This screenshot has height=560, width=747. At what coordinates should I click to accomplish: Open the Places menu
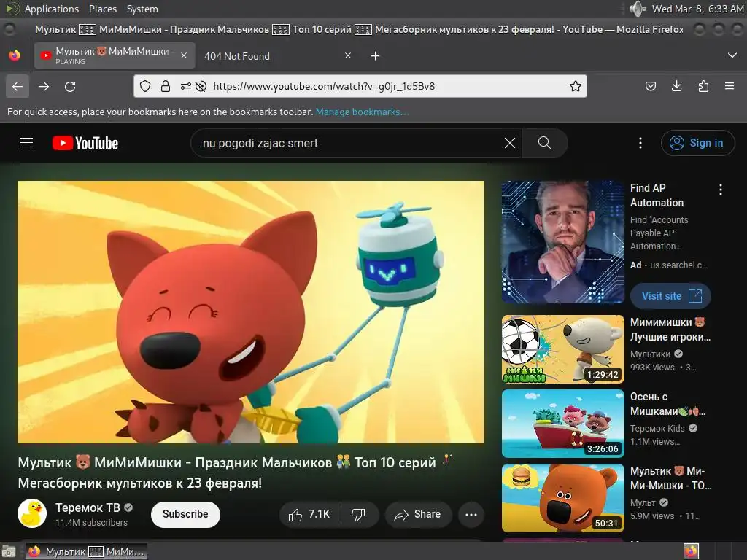pos(102,9)
